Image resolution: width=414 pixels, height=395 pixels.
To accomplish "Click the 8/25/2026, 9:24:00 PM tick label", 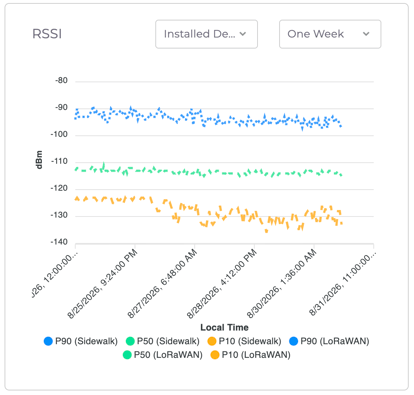I will click(x=103, y=284).
